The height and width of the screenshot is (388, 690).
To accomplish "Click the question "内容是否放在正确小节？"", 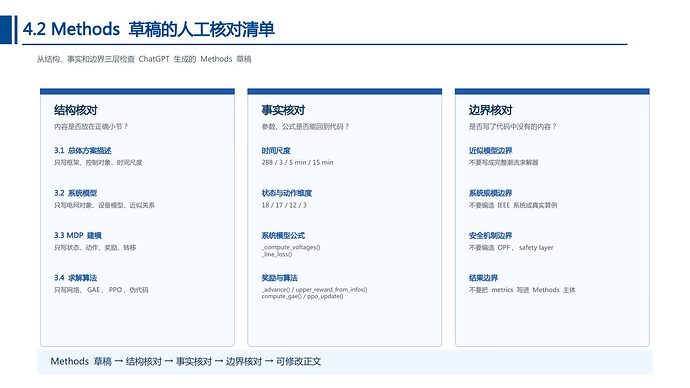I will coord(91,126).
